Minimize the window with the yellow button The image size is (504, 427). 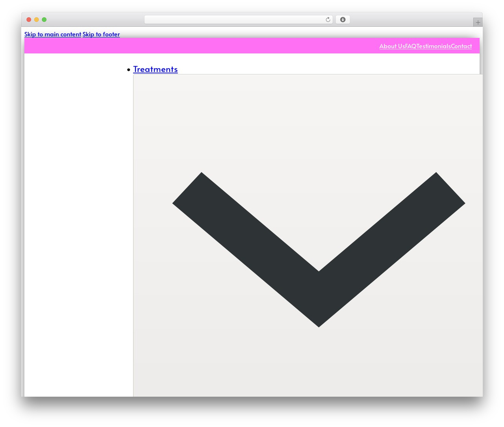coord(37,20)
